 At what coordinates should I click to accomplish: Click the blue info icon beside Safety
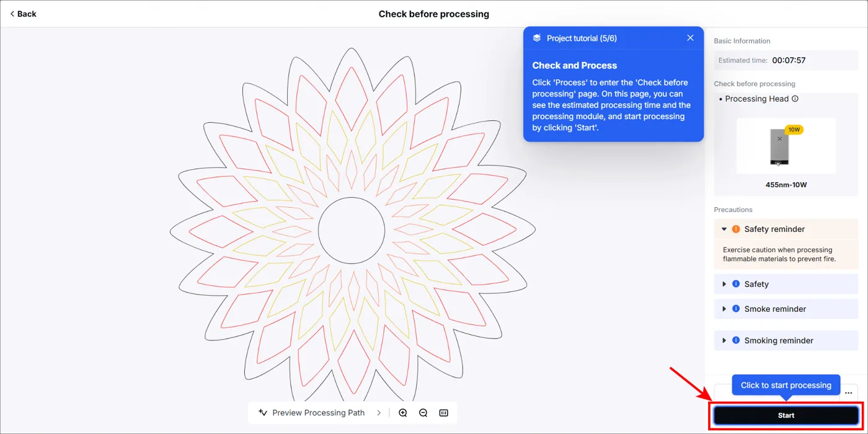[736, 284]
